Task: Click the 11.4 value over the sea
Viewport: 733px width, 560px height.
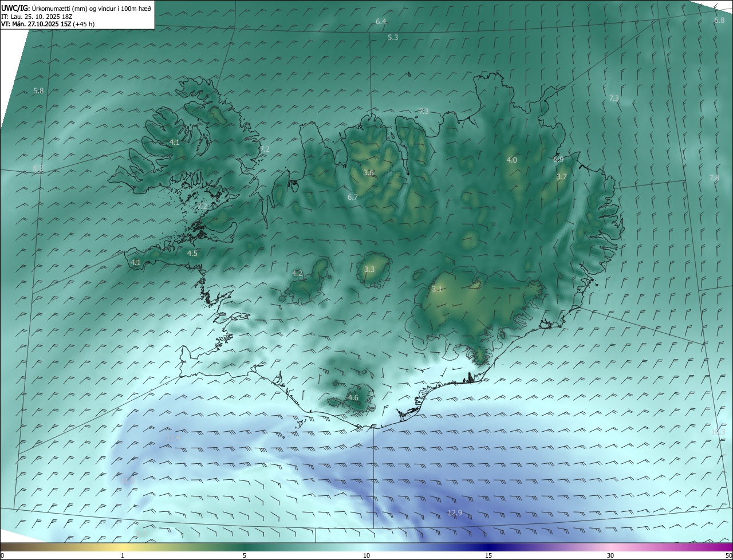Action: pyautogui.click(x=173, y=437)
